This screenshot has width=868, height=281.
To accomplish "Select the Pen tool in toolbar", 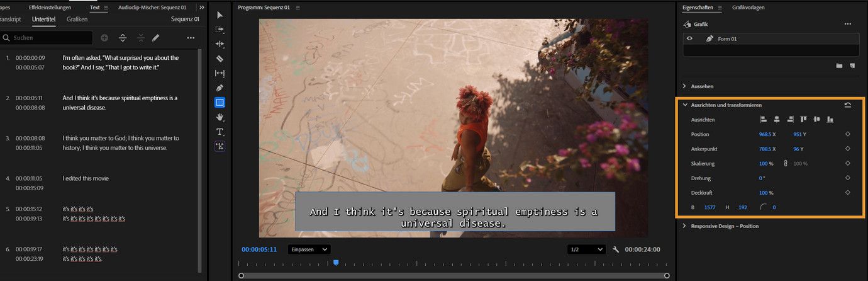I will [220, 88].
